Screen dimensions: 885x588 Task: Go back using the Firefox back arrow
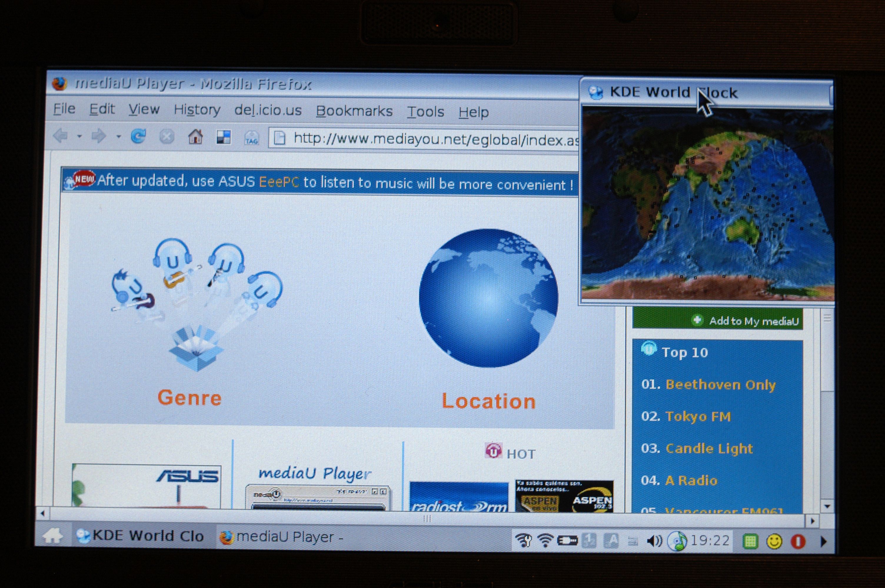coord(60,135)
